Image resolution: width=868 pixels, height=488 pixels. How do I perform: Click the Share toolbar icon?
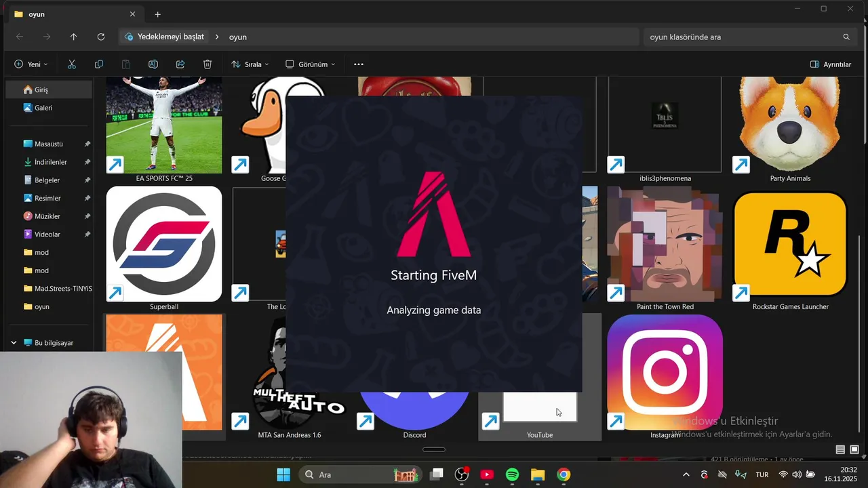(x=180, y=64)
